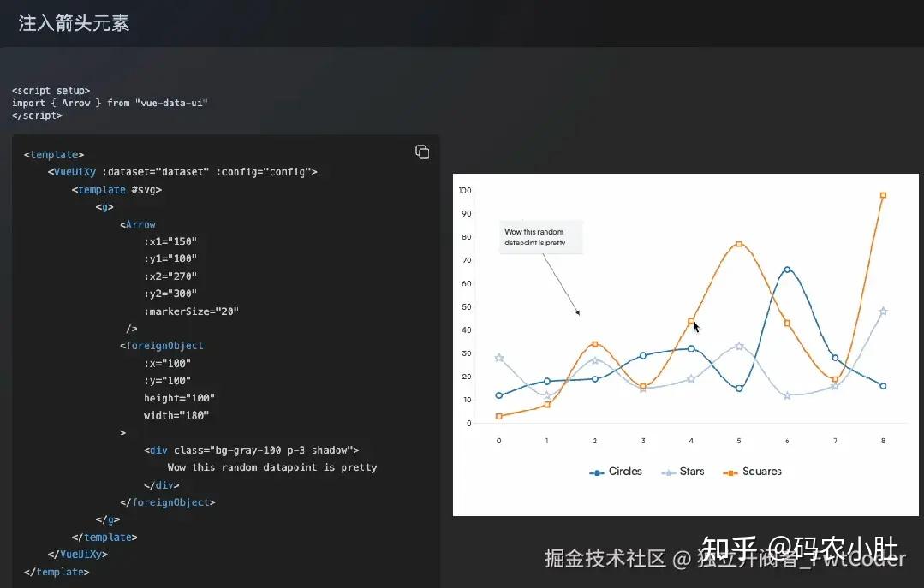Viewport: 924px width, 588px height.
Task: Select the Squares datapoint at x-axis 6
Action: click(787, 323)
